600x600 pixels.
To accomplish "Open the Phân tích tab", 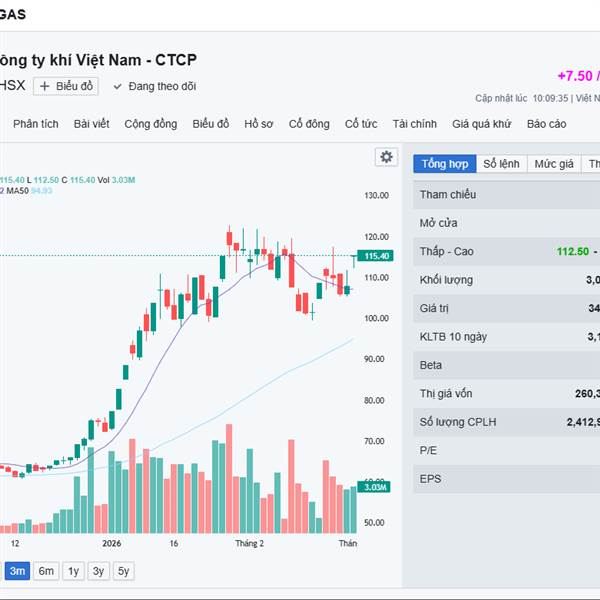I will point(36,124).
